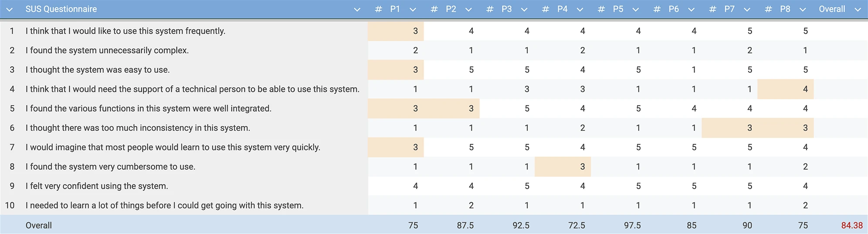Select row 10 number cell

[10, 205]
